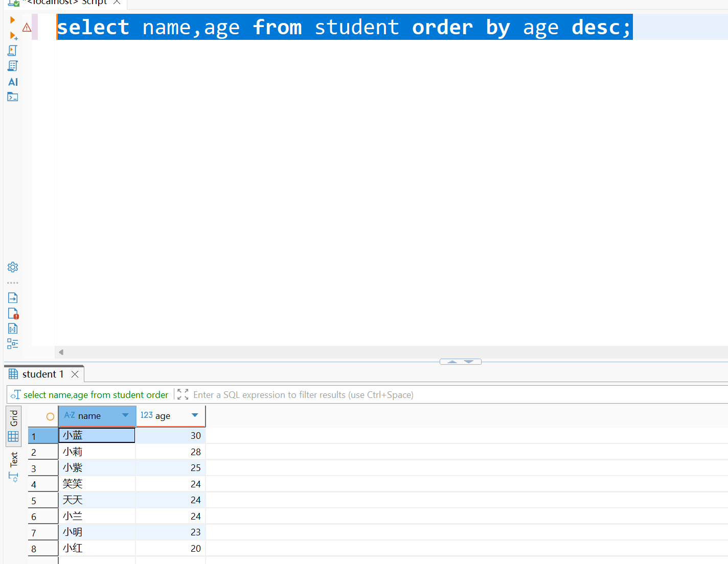The height and width of the screenshot is (564, 728).
Task: Click age value 24 in 笑笑 row
Action: point(171,484)
